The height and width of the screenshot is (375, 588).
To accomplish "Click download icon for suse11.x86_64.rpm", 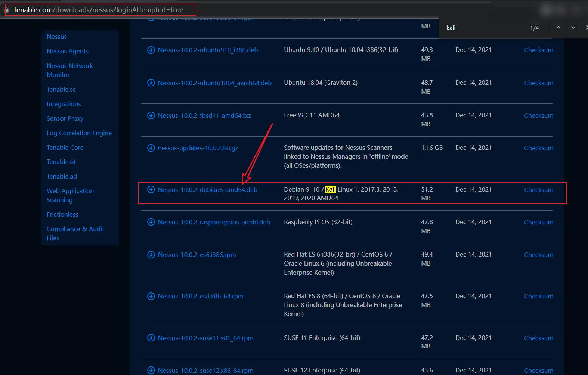I will [151, 338].
